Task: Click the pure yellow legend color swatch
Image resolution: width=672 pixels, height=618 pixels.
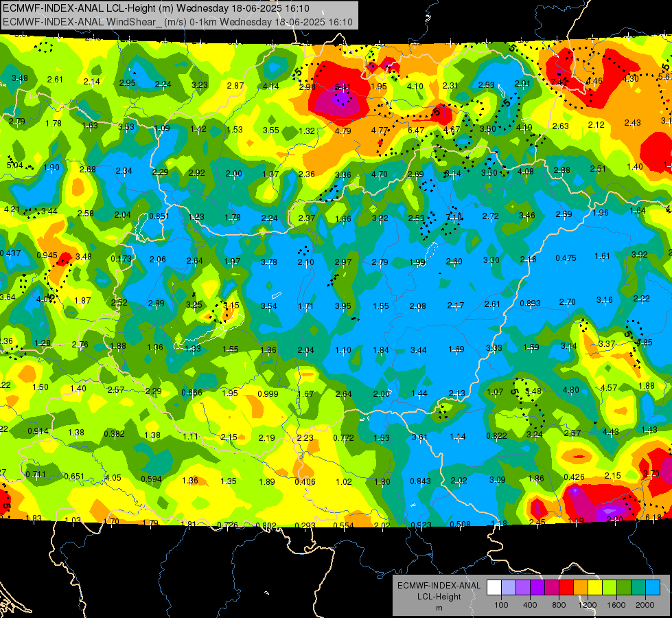Action: (595, 587)
